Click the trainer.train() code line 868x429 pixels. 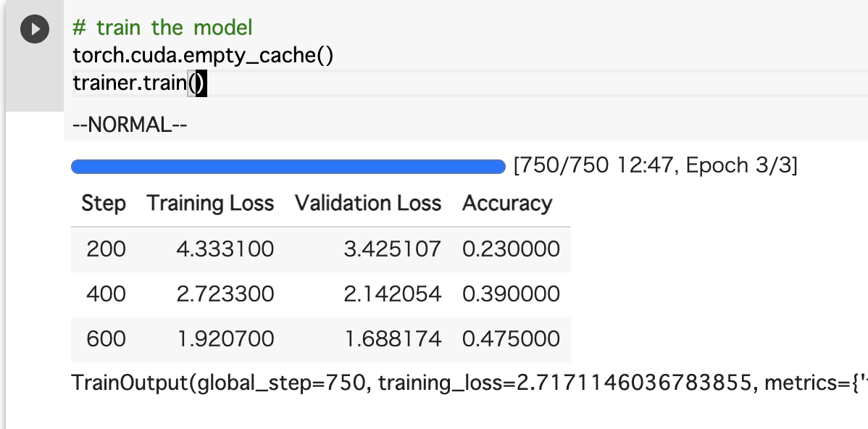(140, 83)
